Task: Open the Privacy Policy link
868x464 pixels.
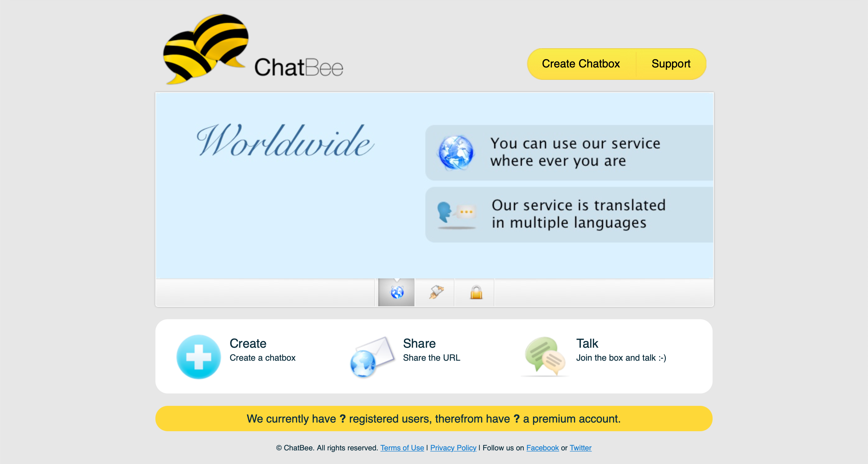Action: [453, 448]
